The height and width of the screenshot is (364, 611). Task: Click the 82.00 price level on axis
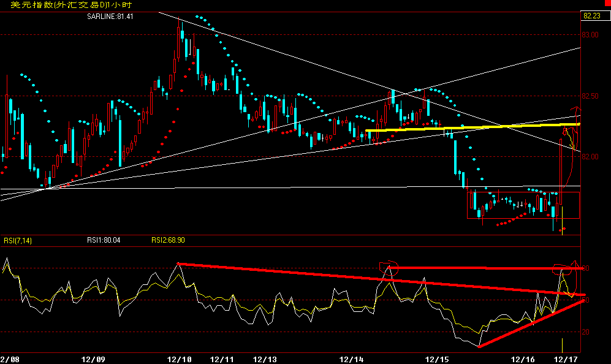point(590,156)
